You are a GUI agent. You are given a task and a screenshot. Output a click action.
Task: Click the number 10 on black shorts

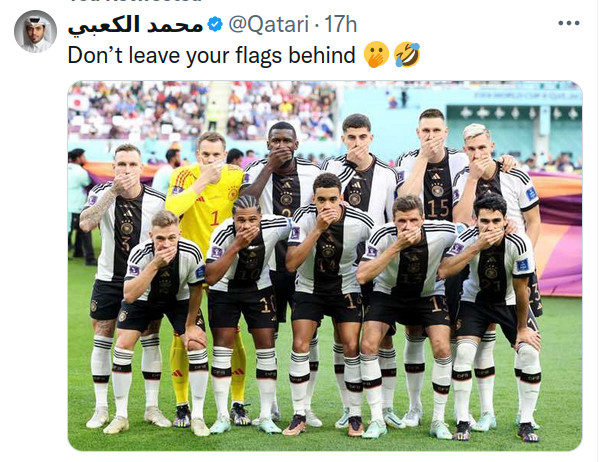coord(267,305)
